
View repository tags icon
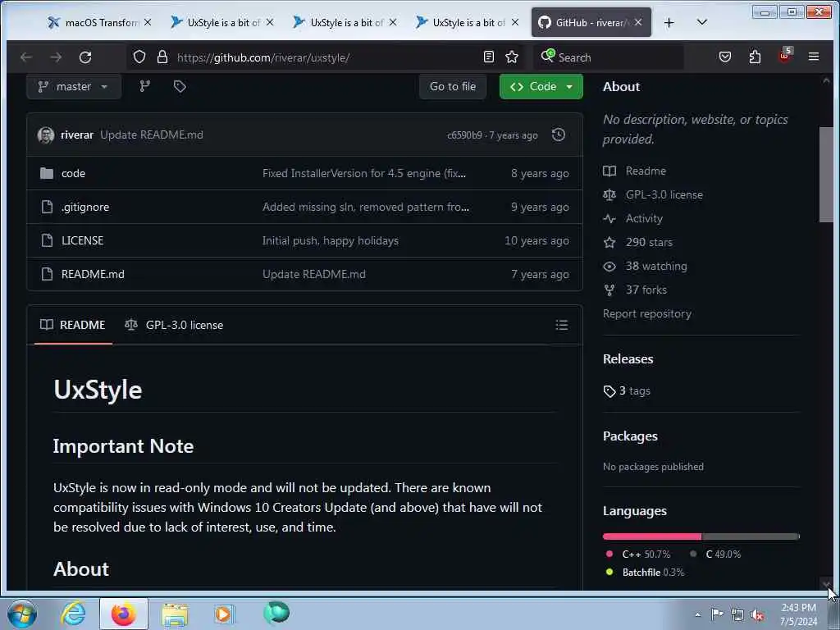(x=180, y=86)
